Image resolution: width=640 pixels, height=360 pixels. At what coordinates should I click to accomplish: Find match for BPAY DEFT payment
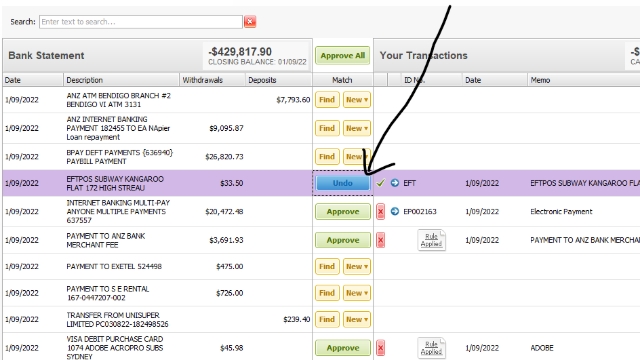327,156
